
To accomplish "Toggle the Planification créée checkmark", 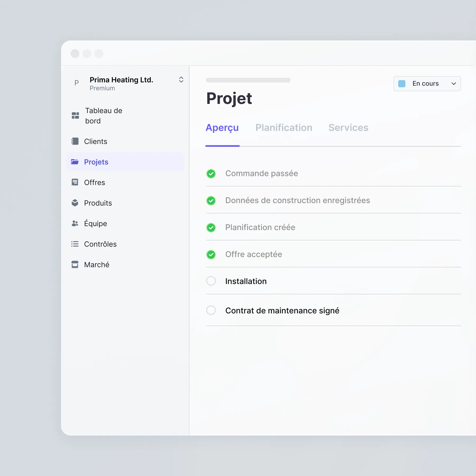I will point(211,228).
